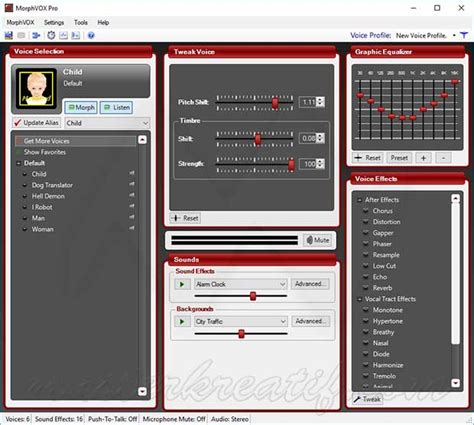Toggle the Listen button

[116, 107]
